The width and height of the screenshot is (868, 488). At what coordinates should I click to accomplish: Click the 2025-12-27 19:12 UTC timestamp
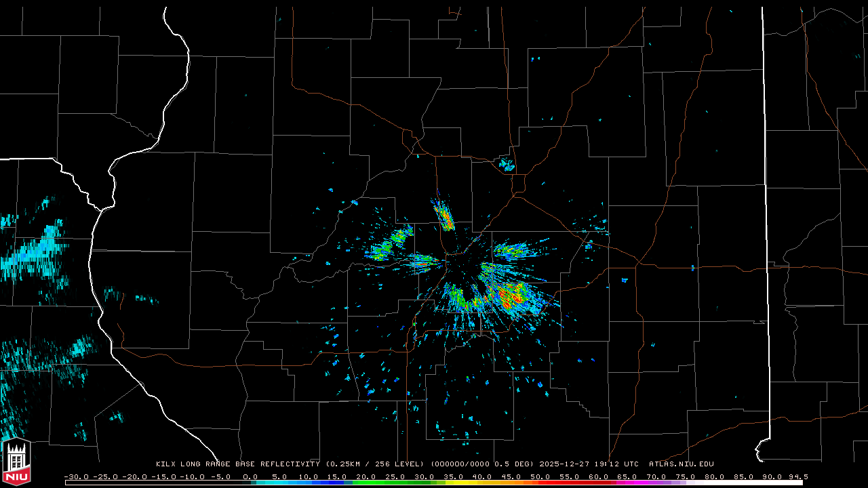[589, 464]
